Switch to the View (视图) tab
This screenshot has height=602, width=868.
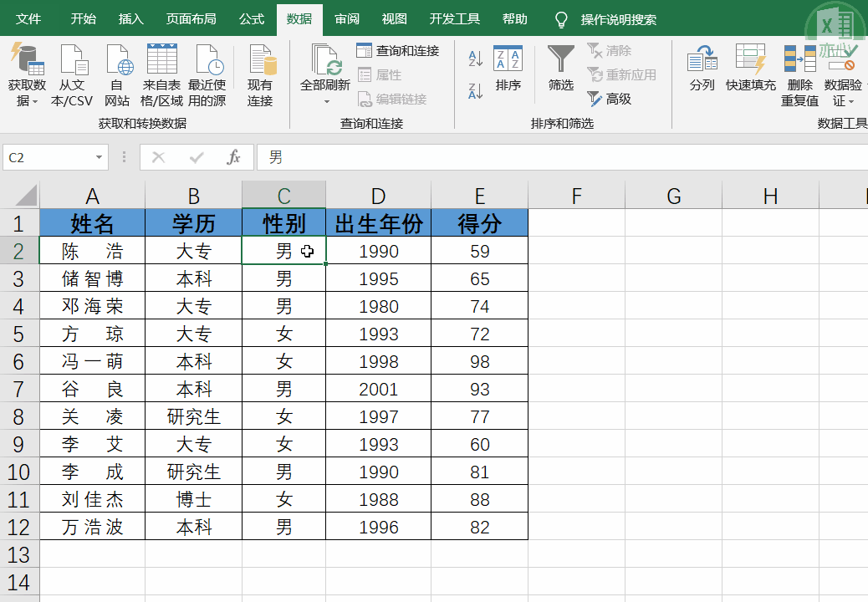click(394, 19)
